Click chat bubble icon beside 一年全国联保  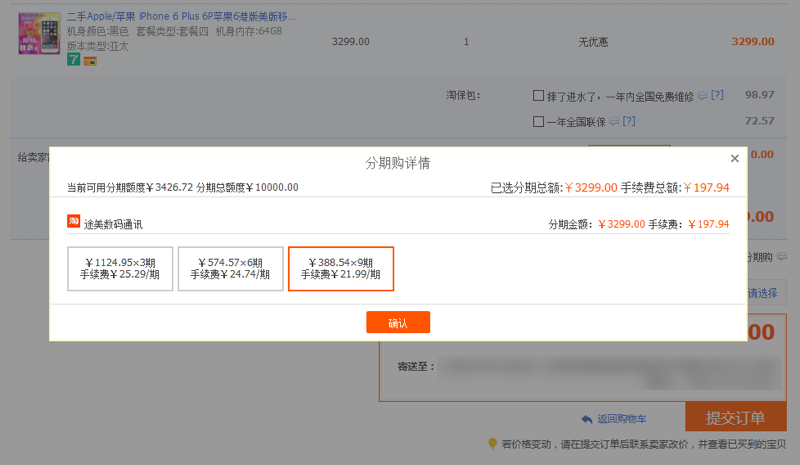tap(614, 121)
